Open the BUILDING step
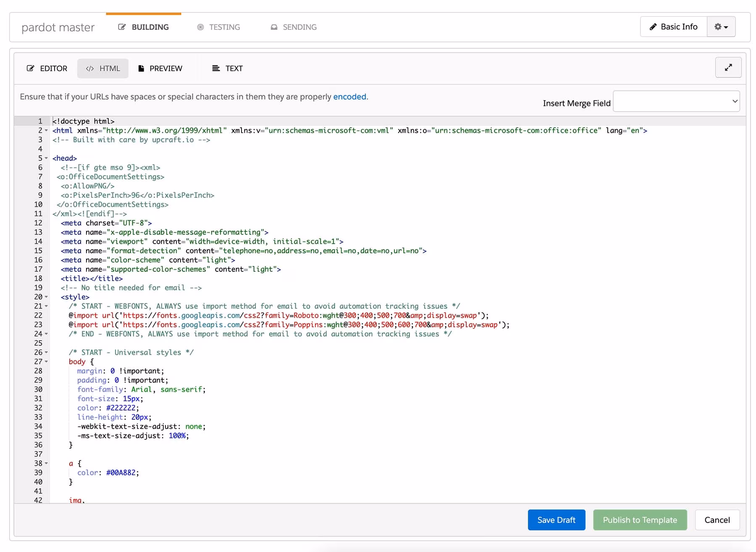 pos(144,27)
